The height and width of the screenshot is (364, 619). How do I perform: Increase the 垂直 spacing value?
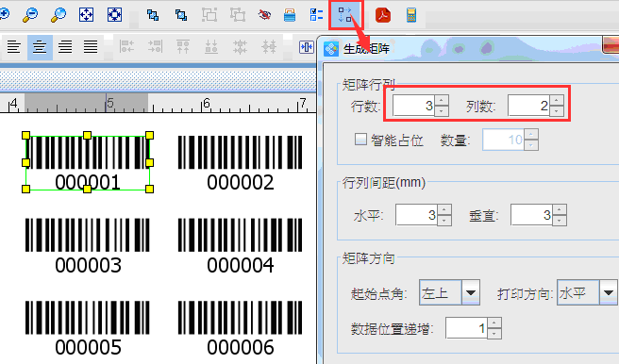[x=560, y=209]
